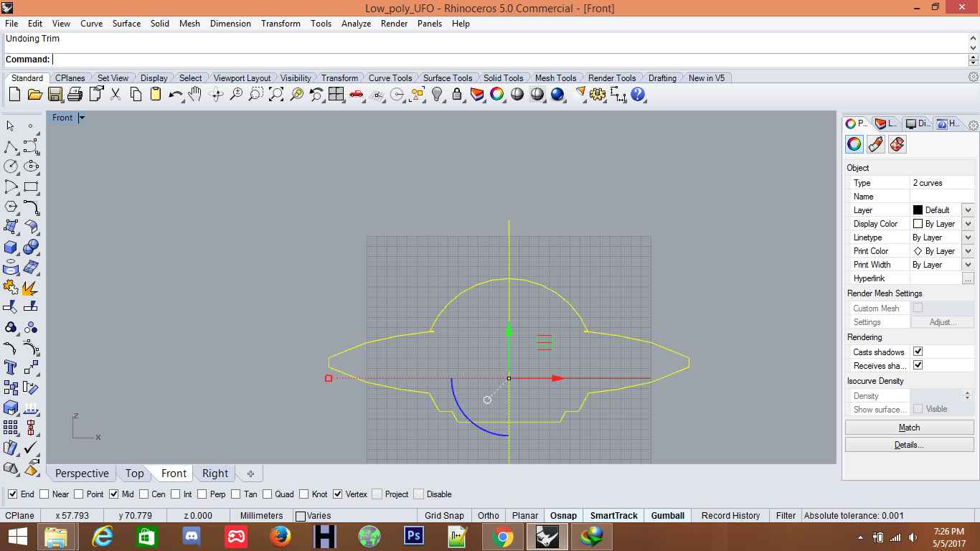Switch to the Curve Tools toolbar tab

pyautogui.click(x=390, y=78)
